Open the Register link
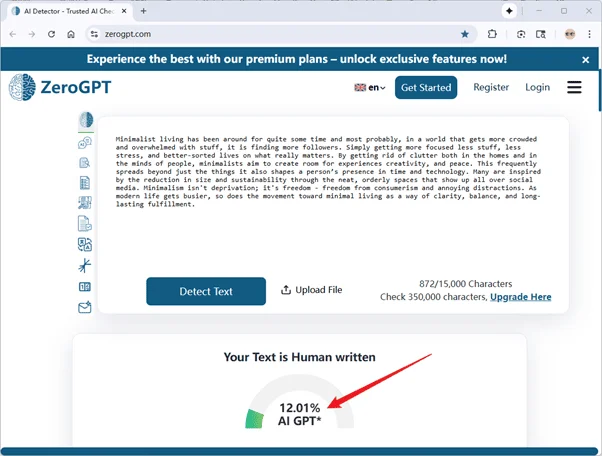The width and height of the screenshot is (602, 456). [x=491, y=87]
